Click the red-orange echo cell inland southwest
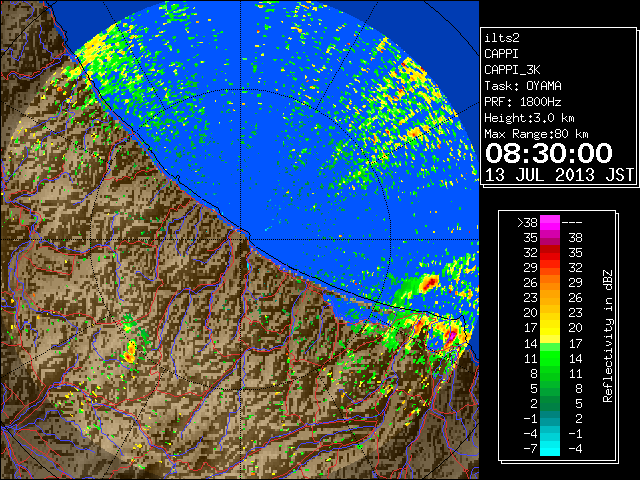 click(x=130, y=353)
